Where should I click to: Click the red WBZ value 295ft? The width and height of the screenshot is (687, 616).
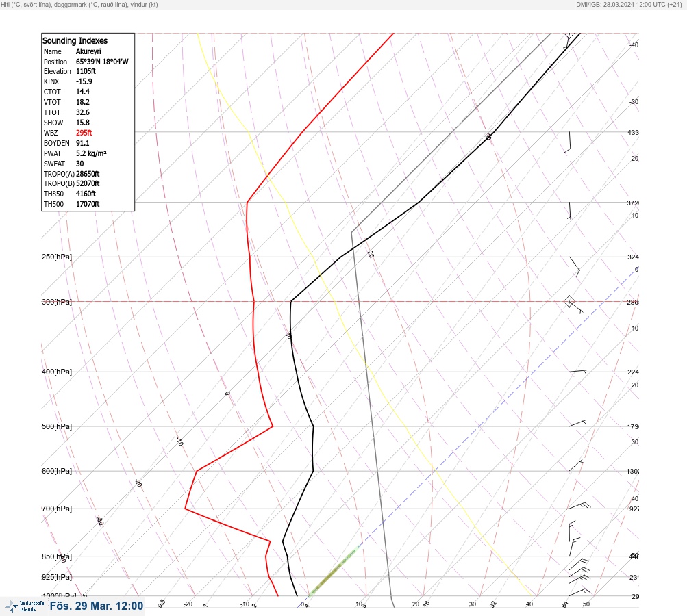click(84, 133)
